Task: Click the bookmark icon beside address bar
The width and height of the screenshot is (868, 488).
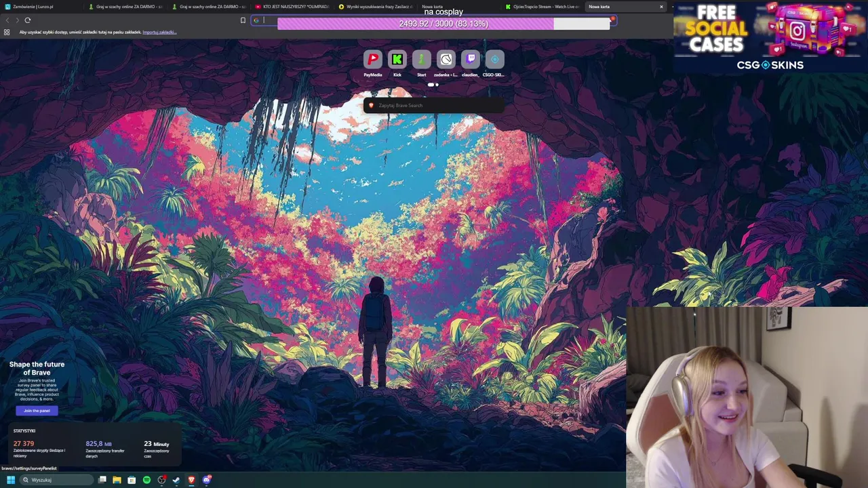Action: (243, 20)
